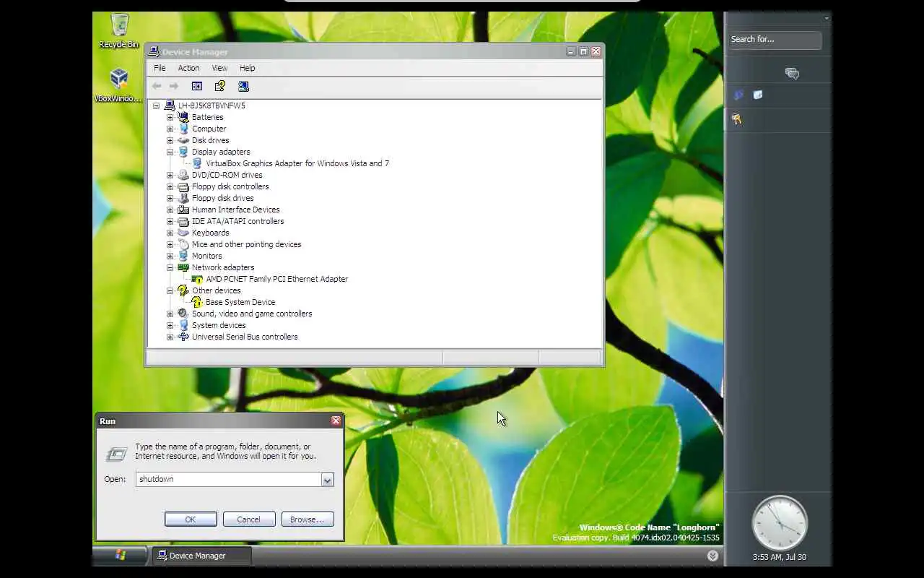This screenshot has height=578, width=924.
Task: Click the sidebar options arrow at top
Action: 827,19
